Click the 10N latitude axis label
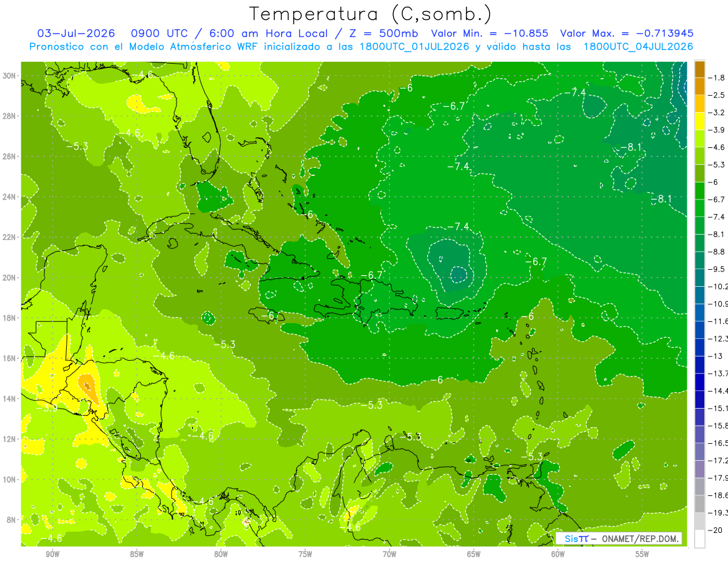Screen dimensions: 728x562 9,480
